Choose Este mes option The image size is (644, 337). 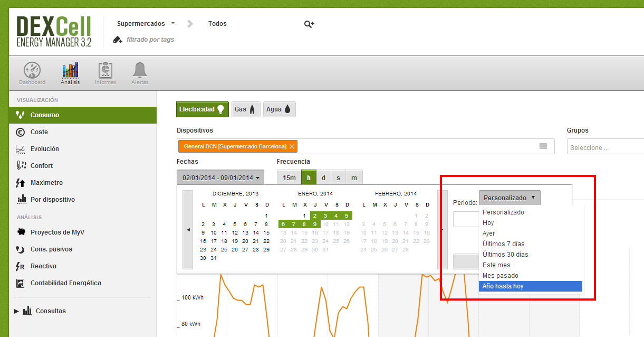click(531, 265)
